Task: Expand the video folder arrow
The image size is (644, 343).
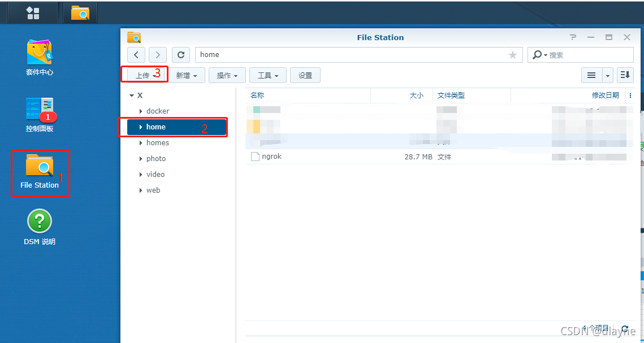Action: 140,175
